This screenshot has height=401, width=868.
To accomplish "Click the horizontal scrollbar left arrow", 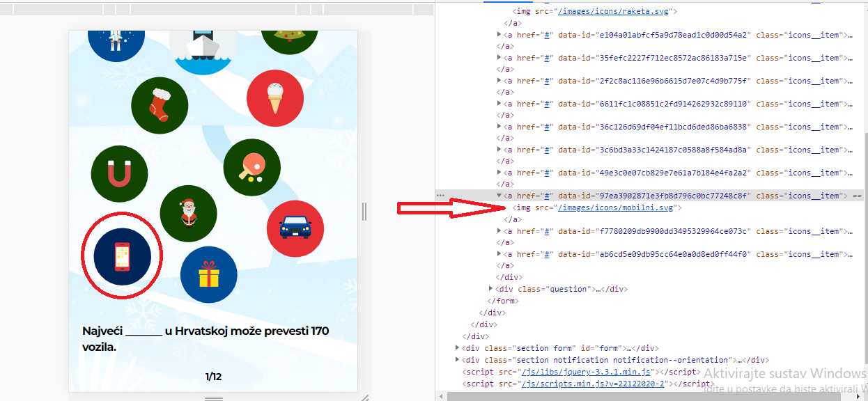I will pyautogui.click(x=441, y=395).
